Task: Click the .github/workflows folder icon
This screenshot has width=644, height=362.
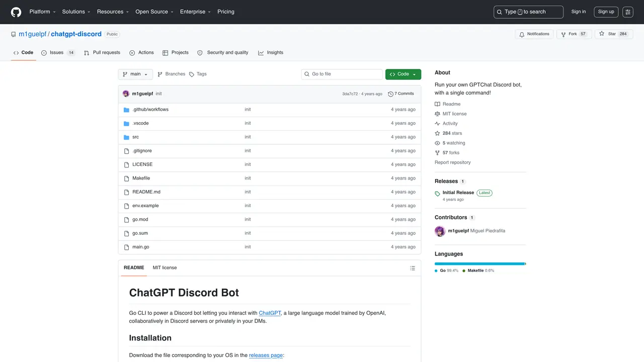Action: (x=127, y=110)
